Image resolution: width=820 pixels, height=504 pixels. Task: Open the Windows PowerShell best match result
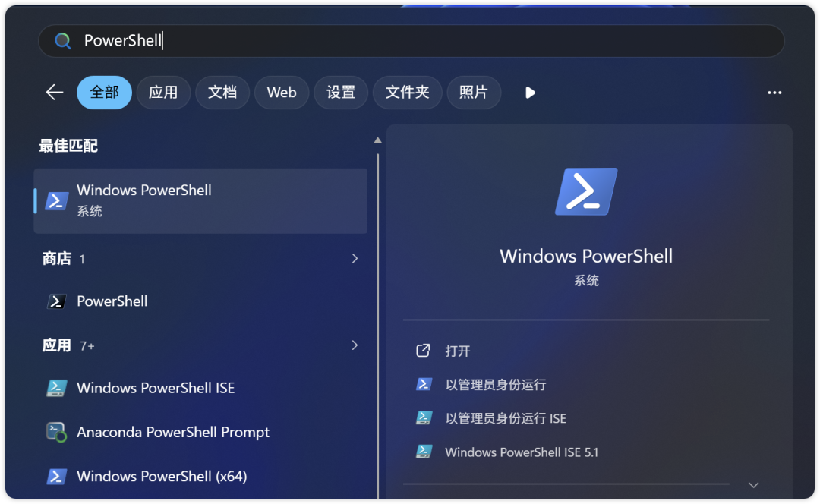(200, 200)
